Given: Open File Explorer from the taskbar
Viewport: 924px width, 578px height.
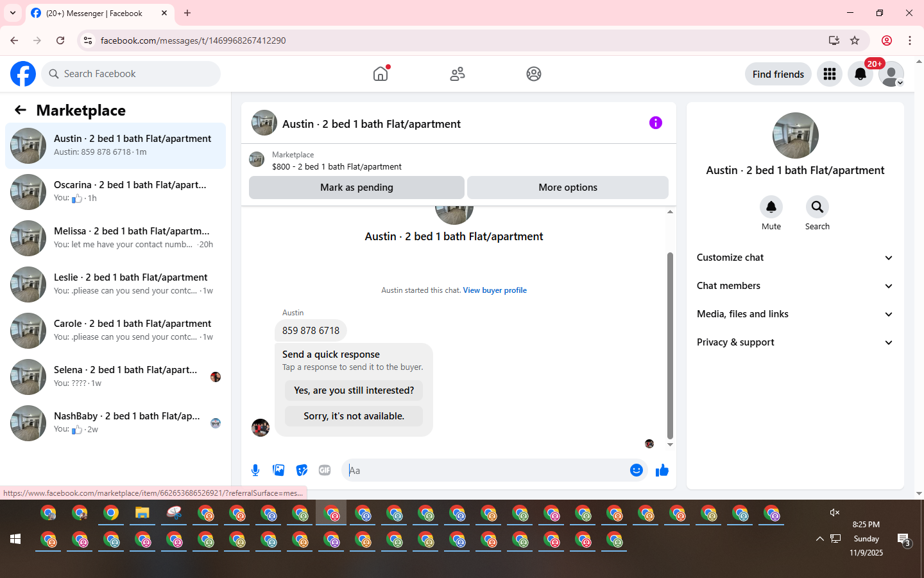Looking at the screenshot, I should [142, 513].
